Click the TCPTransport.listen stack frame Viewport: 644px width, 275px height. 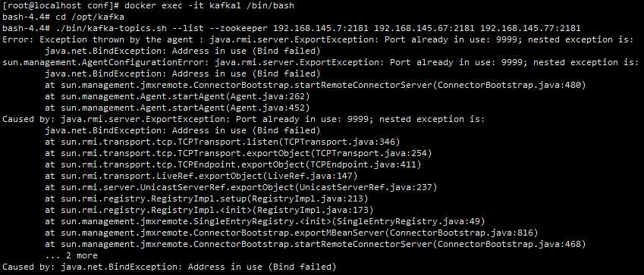click(x=222, y=142)
